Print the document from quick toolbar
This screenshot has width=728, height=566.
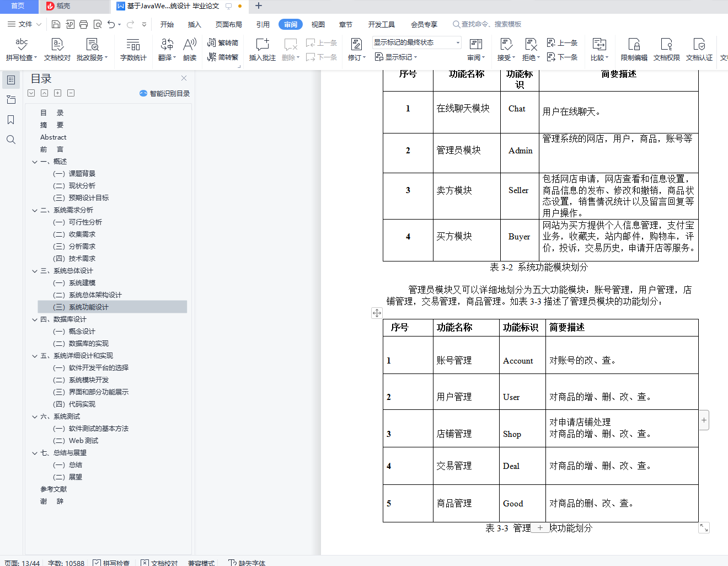[x=83, y=24]
